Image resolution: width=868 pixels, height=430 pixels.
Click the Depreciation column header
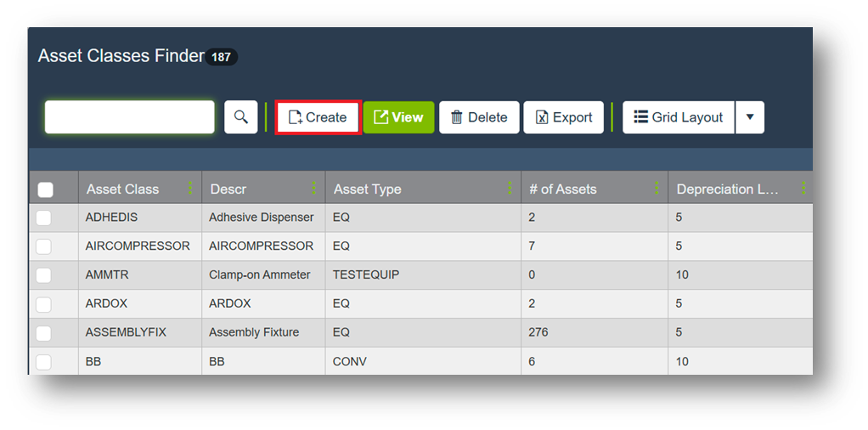point(727,190)
